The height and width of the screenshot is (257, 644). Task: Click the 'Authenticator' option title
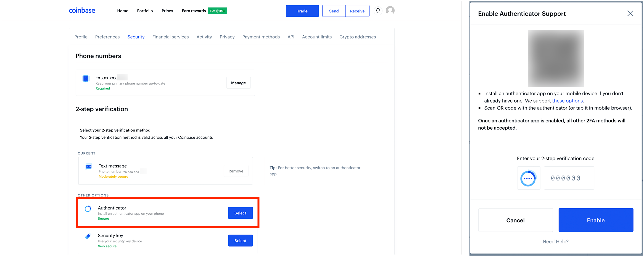point(112,208)
